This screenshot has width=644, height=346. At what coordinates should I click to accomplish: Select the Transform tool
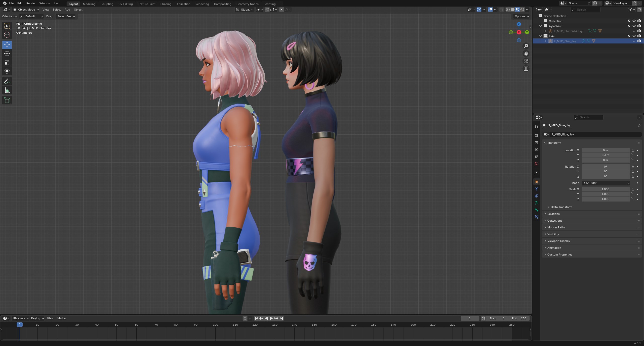(x=7, y=71)
